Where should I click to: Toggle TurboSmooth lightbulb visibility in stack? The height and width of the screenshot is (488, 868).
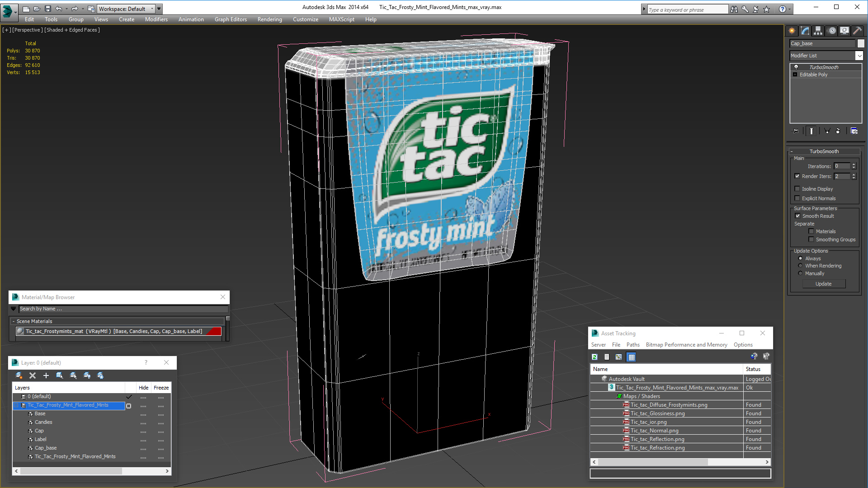point(796,67)
